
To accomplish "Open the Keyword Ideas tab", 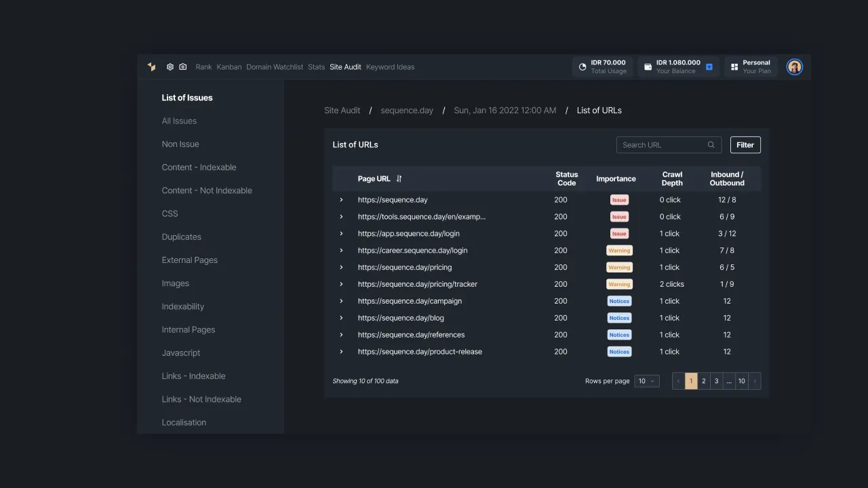I will (x=390, y=67).
